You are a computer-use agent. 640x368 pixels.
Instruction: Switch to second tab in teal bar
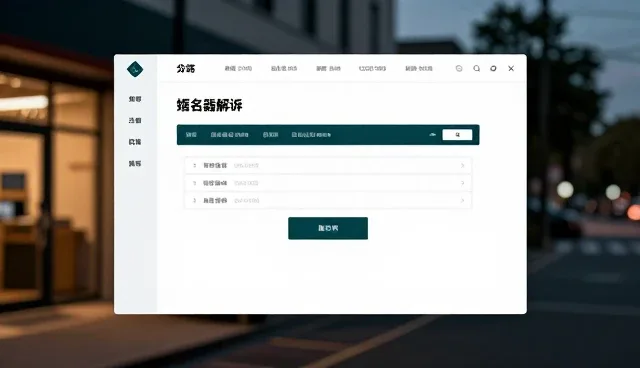[229, 135]
